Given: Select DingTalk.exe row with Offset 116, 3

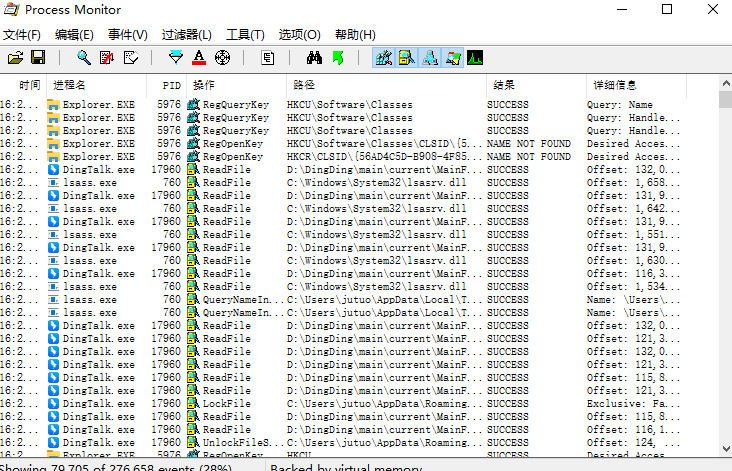Looking at the screenshot, I should point(343,274).
